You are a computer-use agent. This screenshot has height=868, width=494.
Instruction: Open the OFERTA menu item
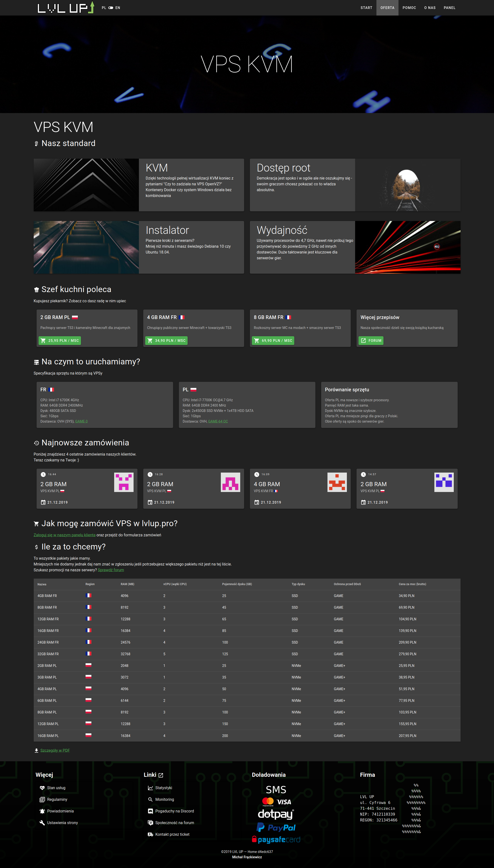[x=387, y=8]
